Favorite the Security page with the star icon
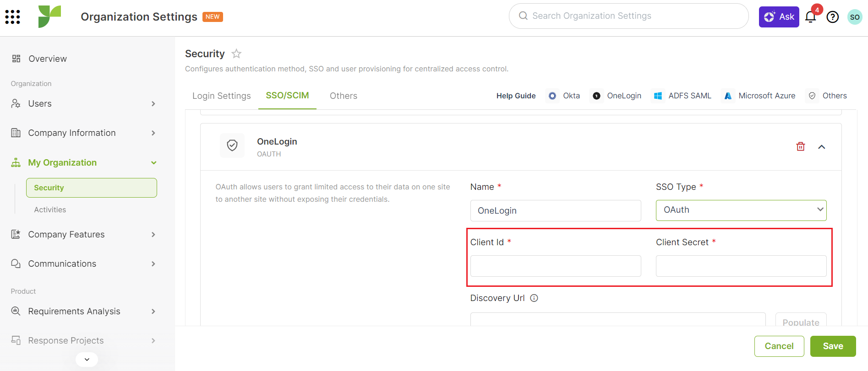Viewport: 868px width, 371px height. 236,54
